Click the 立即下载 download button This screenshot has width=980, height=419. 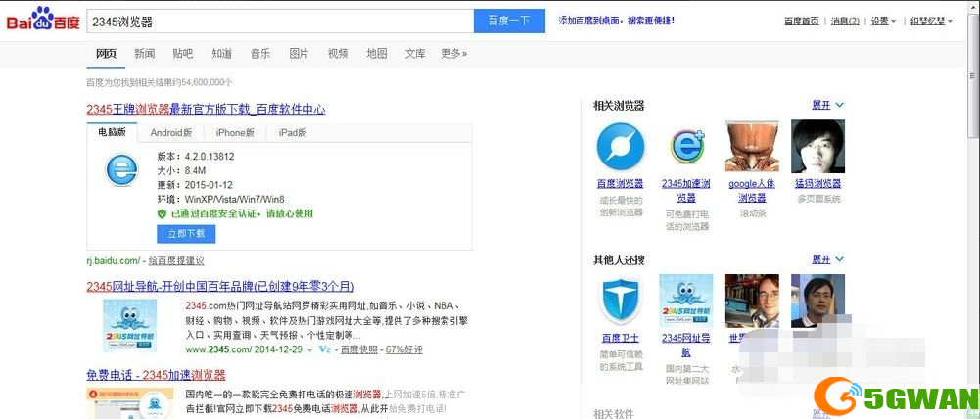tap(186, 234)
